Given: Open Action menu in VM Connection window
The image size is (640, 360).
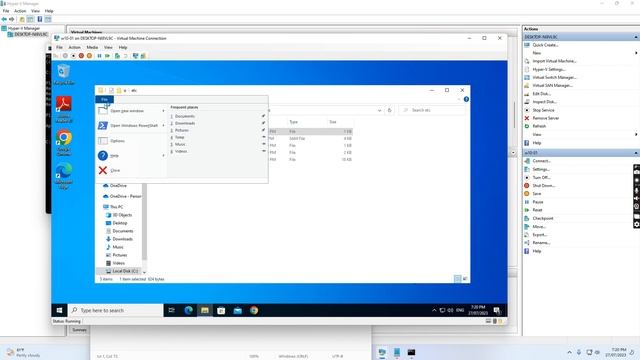Looking at the screenshot, I should 75,47.
